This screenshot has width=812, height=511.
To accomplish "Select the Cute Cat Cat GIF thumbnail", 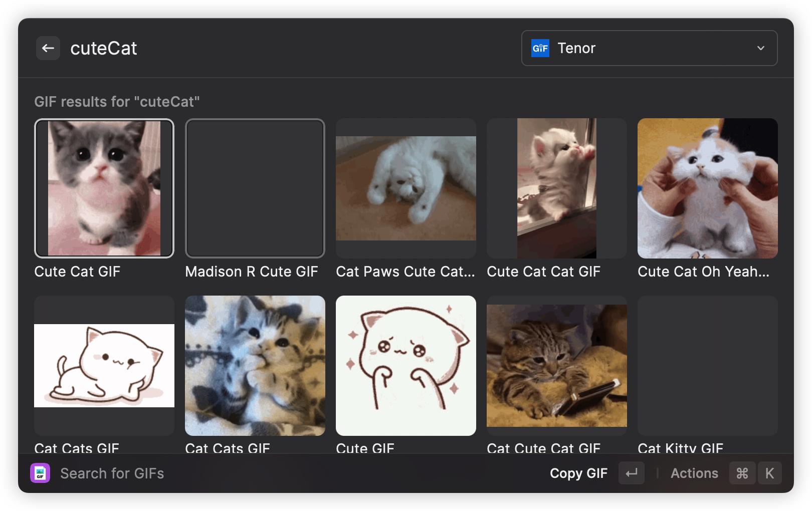I will 557,188.
